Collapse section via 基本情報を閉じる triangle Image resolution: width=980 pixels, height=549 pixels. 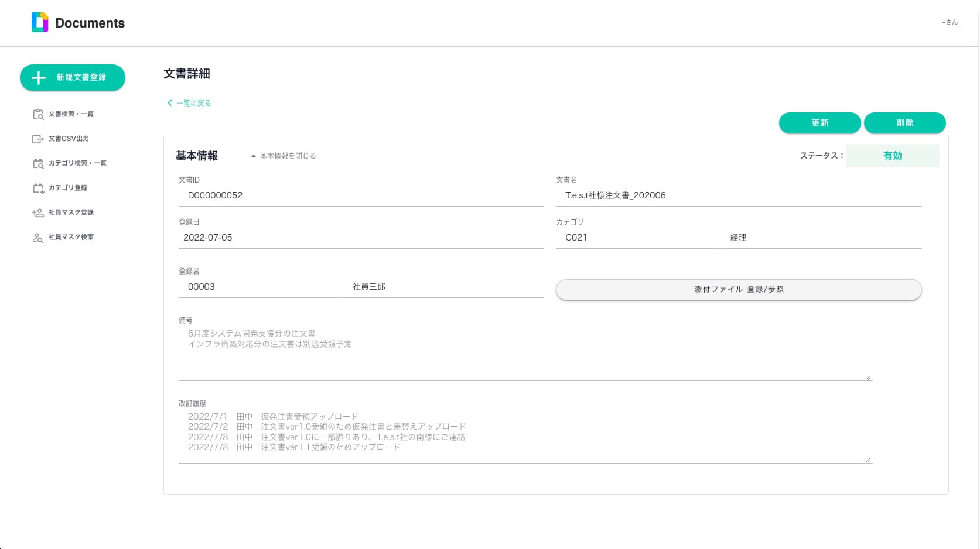(254, 156)
